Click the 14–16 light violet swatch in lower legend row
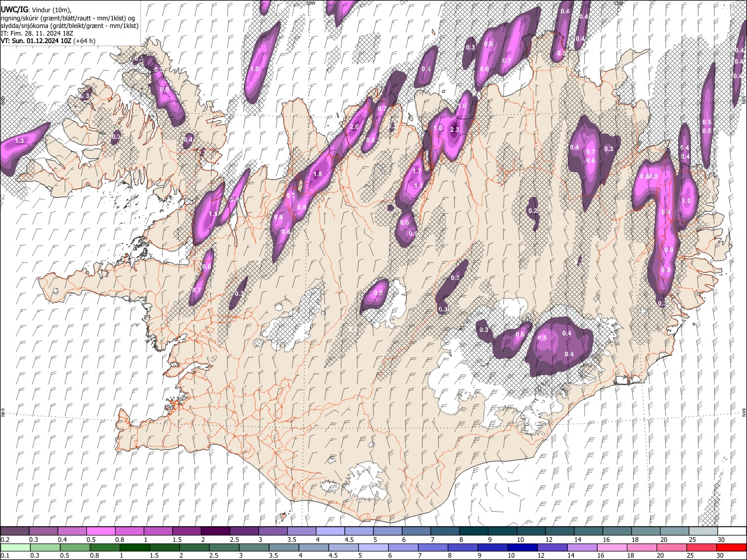The height and width of the screenshot is (560, 747). [582, 547]
